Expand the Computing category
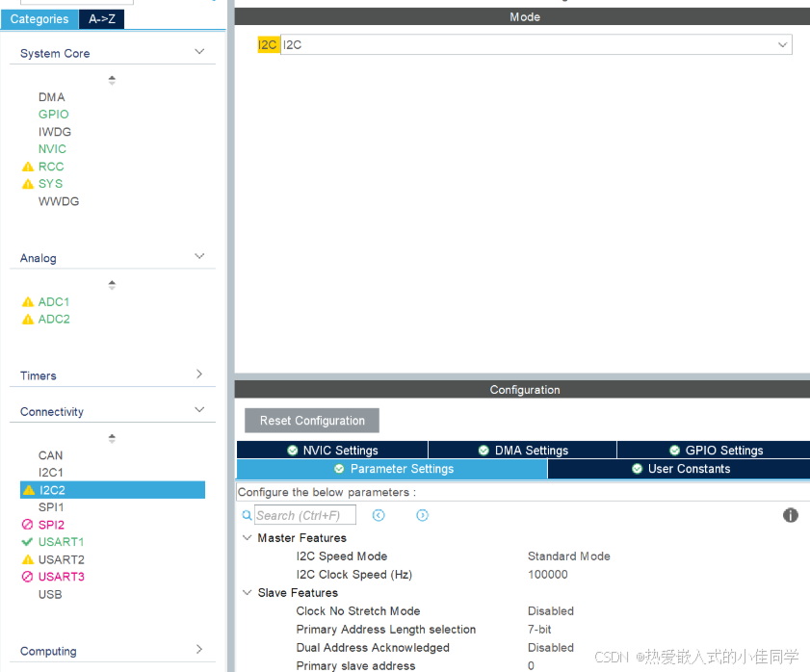The width and height of the screenshot is (810, 672). (199, 649)
